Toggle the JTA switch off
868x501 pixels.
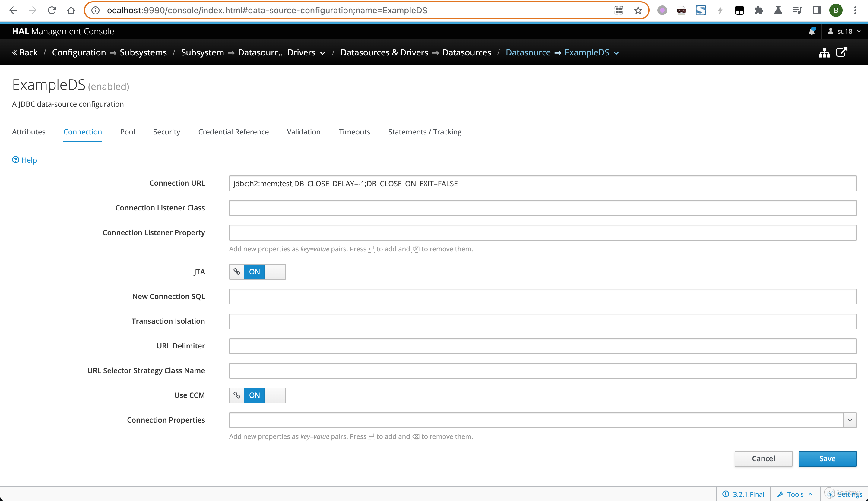pos(264,272)
